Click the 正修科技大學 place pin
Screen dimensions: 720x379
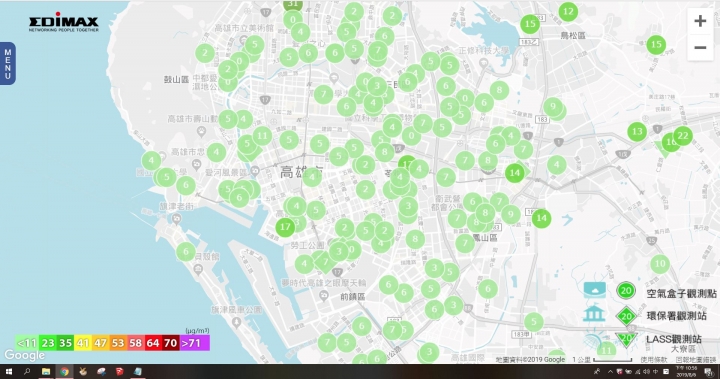coord(483,63)
